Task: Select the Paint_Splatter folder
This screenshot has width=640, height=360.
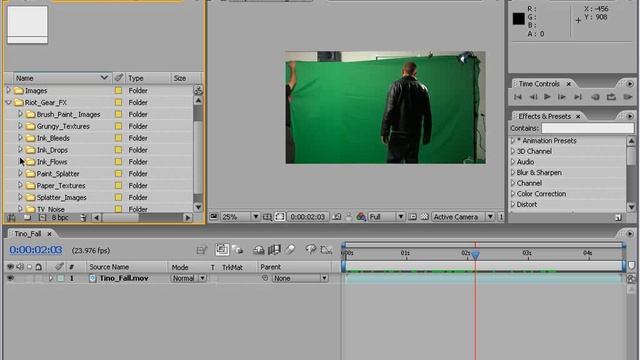Action: pyautogui.click(x=58, y=173)
